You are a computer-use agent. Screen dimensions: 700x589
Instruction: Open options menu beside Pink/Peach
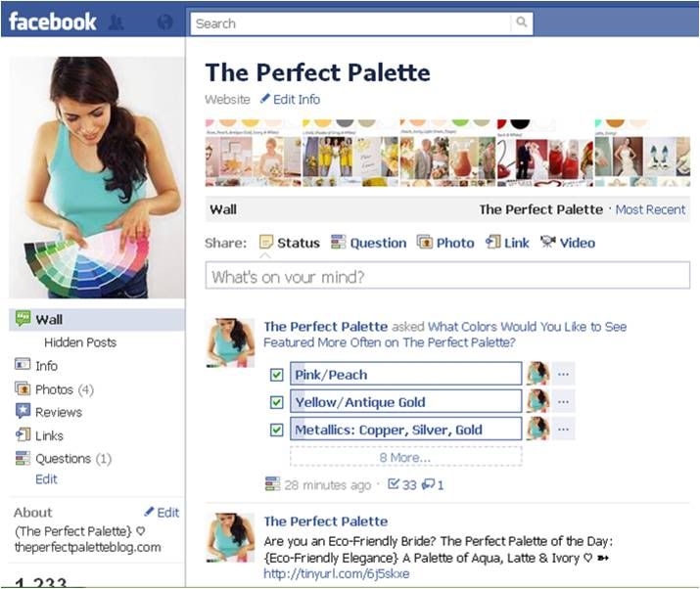tap(563, 374)
